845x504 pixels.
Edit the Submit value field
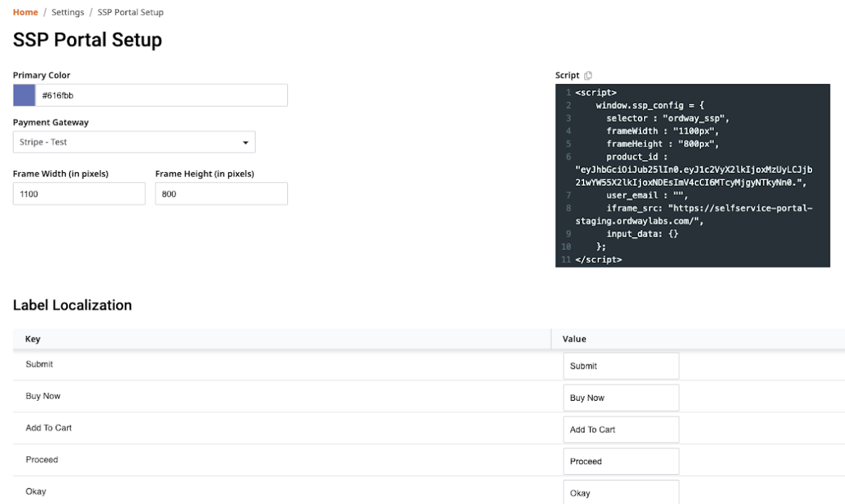click(x=621, y=366)
